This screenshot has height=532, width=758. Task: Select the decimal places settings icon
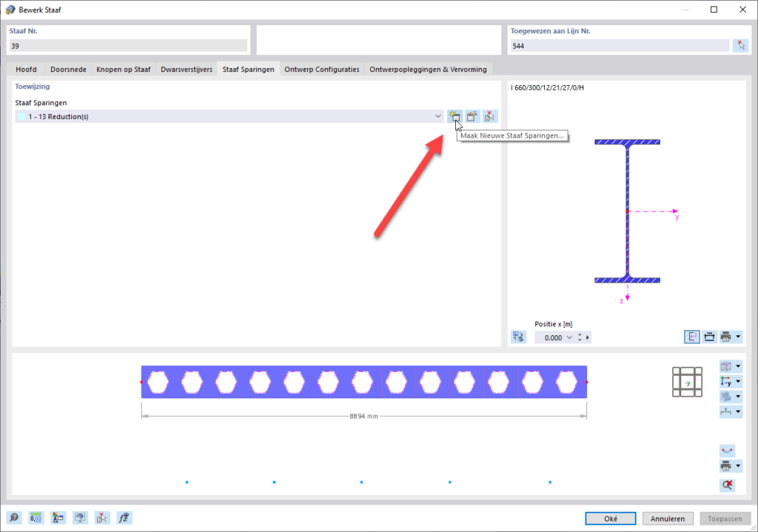tap(36, 518)
